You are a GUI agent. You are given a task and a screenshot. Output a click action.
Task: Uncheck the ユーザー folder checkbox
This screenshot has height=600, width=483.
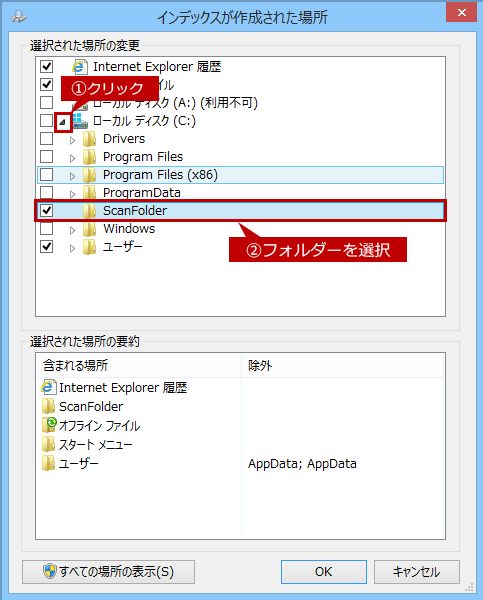pos(46,247)
